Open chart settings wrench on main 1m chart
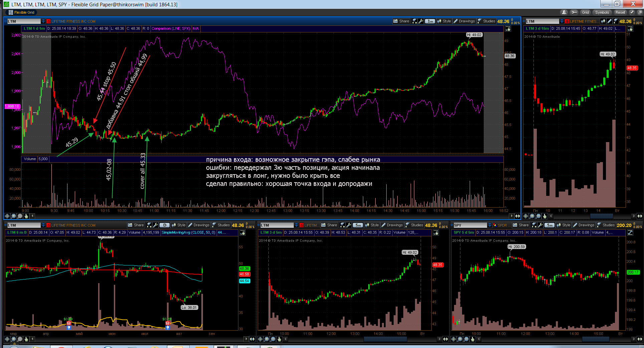Screen dimensions: 644x348 (x=421, y=21)
